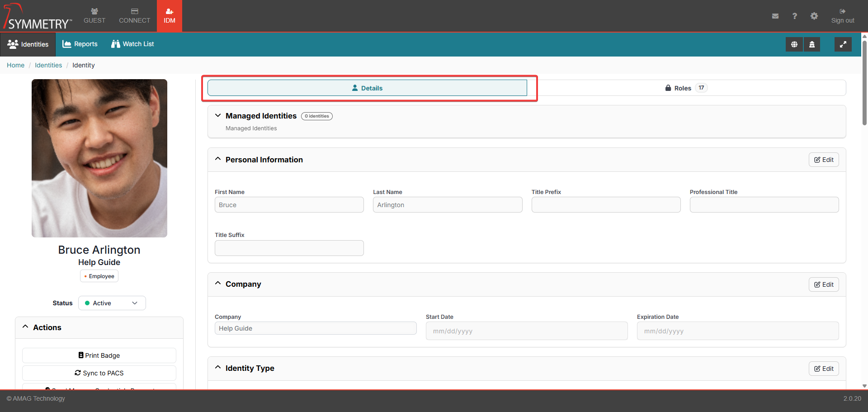Screen dimensions: 868x412
Task: Click the globe icon in toolbar
Action: [x=794, y=44]
